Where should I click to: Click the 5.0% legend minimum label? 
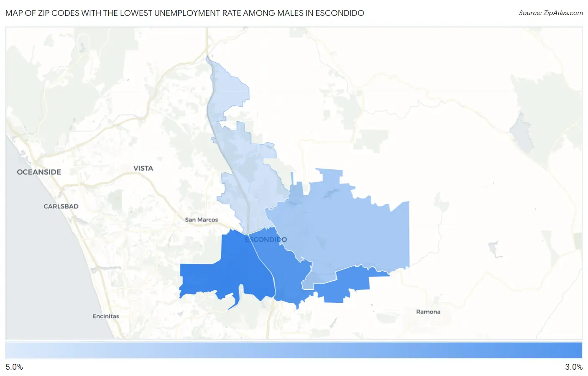coord(14,367)
